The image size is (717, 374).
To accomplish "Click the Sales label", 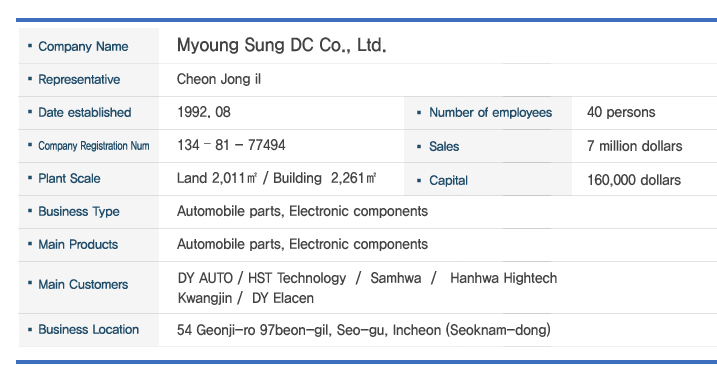I will (x=444, y=146).
